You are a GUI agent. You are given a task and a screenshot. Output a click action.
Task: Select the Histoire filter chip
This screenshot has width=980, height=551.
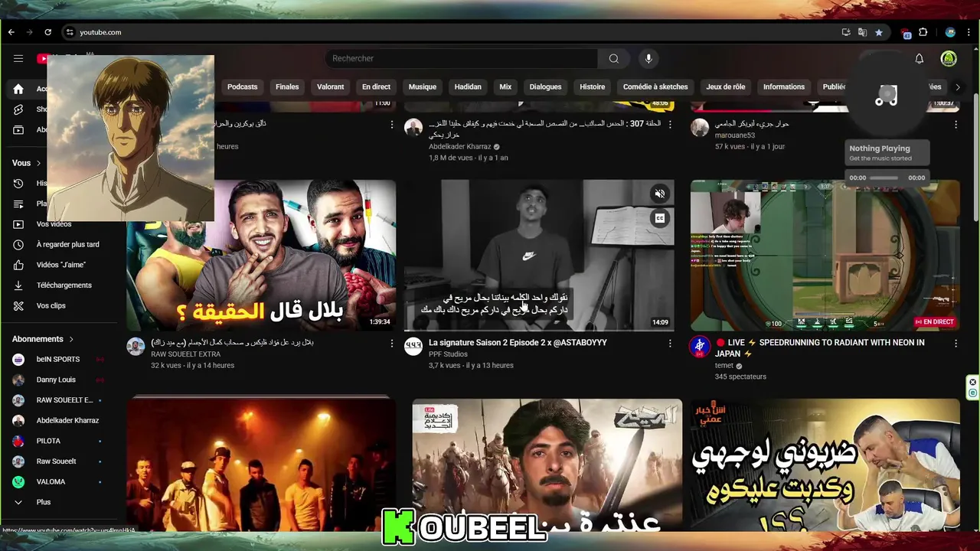coord(592,86)
